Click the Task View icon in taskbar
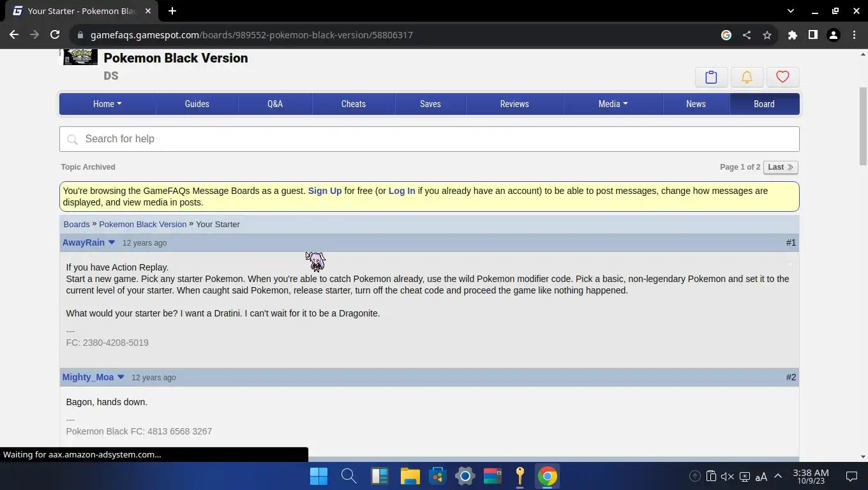Image resolution: width=868 pixels, height=490 pixels. tap(380, 476)
